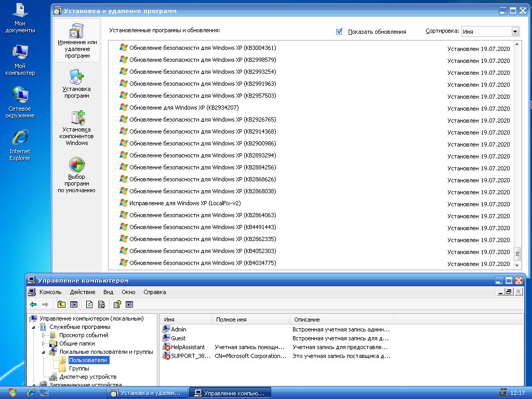The image size is (532, 399).
Task: Open the 'Сортировка' dropdown with 'Имя'
Action: [x=490, y=32]
